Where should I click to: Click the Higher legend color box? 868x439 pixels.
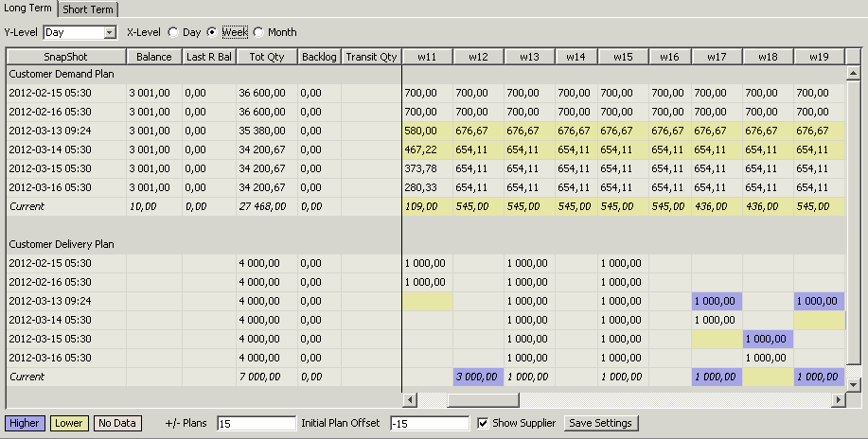tap(24, 423)
